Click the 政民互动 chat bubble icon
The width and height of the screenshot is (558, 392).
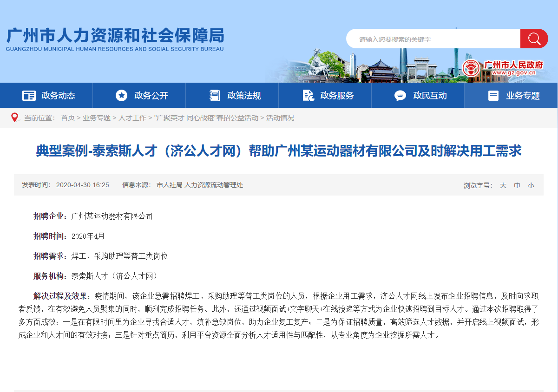pyautogui.click(x=400, y=96)
